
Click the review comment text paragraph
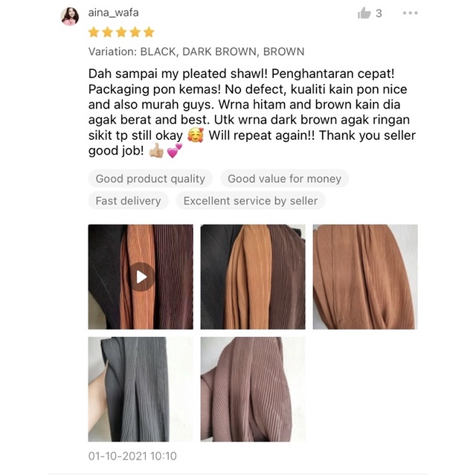252,112
